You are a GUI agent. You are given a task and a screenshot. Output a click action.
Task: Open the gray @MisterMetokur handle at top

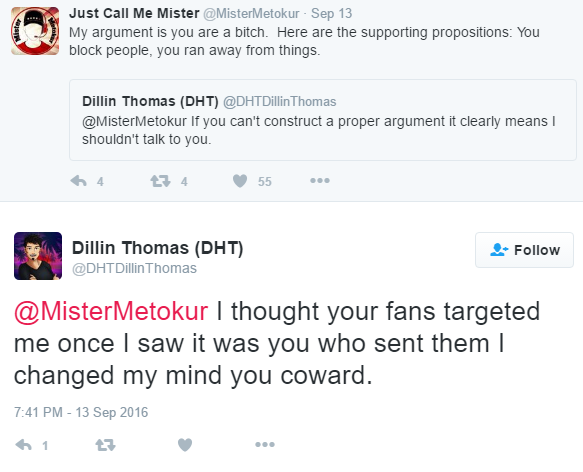pyautogui.click(x=251, y=14)
